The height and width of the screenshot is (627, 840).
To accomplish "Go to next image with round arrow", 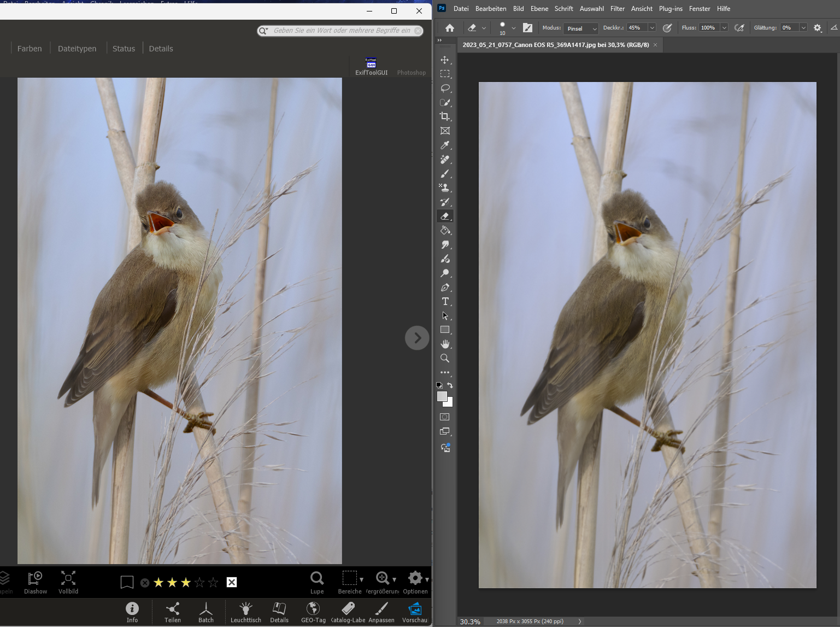I will (417, 338).
